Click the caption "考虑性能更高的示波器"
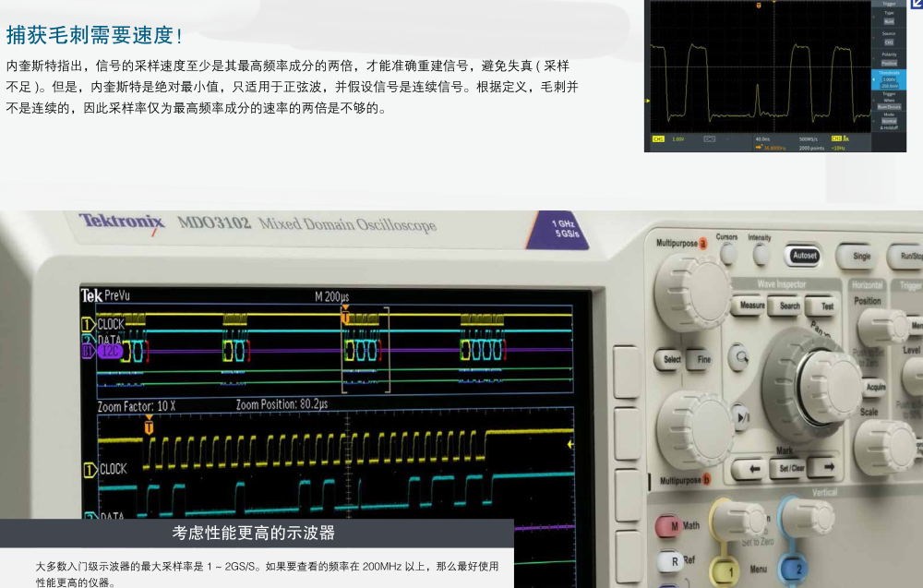 pyautogui.click(x=254, y=534)
